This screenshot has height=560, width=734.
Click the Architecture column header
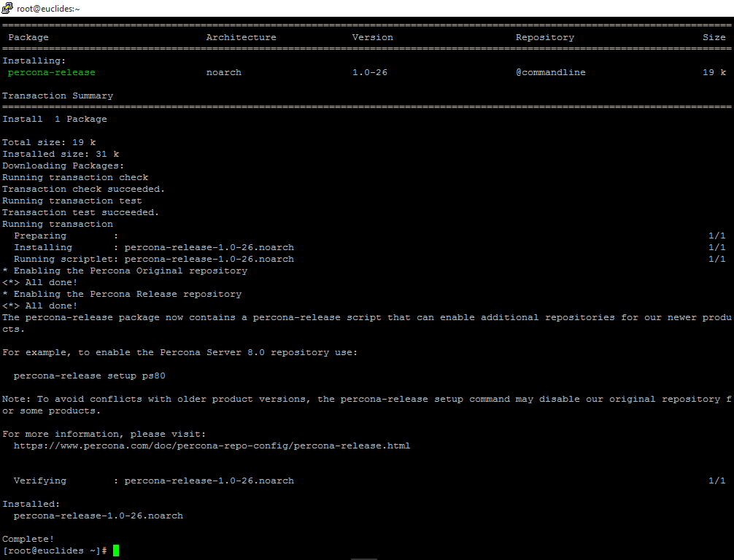(x=241, y=37)
